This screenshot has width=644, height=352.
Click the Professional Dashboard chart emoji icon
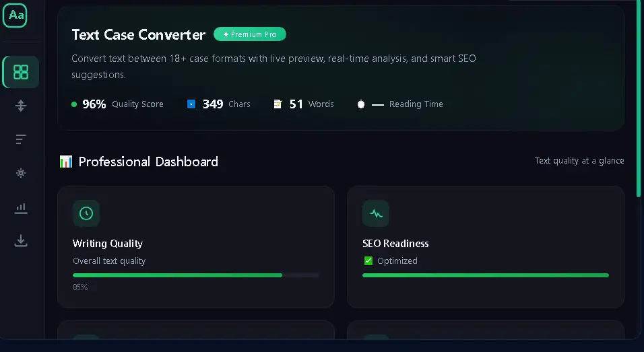pyautogui.click(x=66, y=162)
